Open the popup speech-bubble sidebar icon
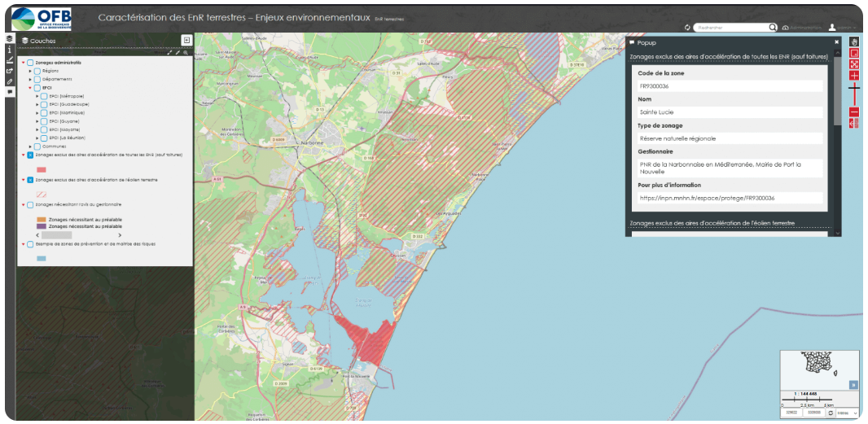The width and height of the screenshot is (868, 424). point(10,92)
